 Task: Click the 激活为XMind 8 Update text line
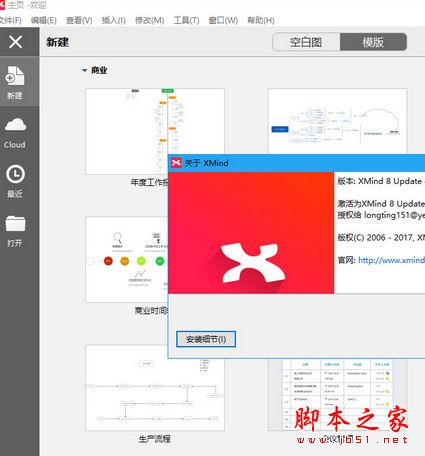pos(381,203)
